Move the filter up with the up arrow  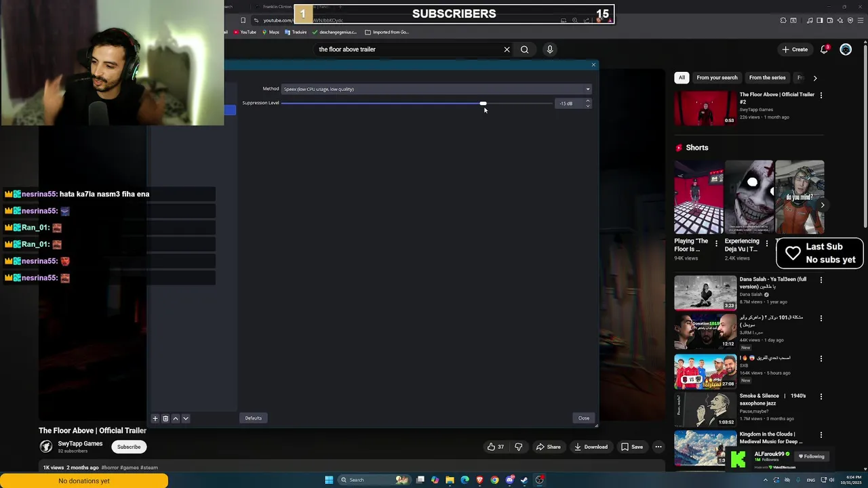point(176,419)
